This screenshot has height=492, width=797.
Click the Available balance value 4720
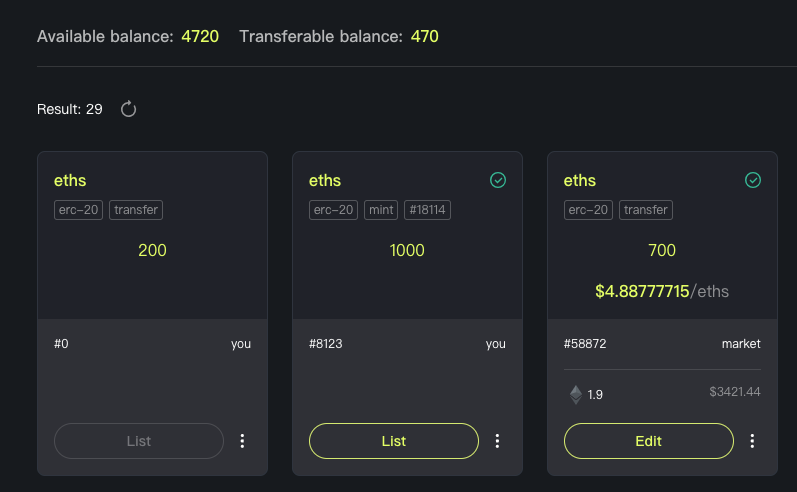point(200,37)
